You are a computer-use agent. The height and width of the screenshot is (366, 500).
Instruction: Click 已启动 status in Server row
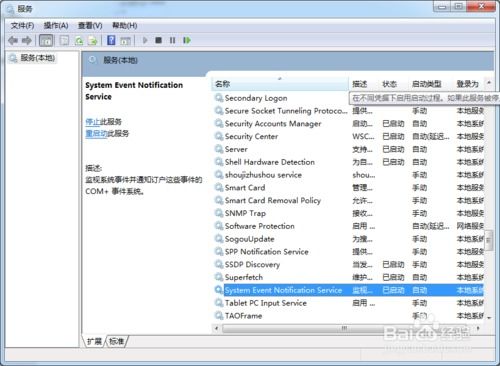click(393, 149)
